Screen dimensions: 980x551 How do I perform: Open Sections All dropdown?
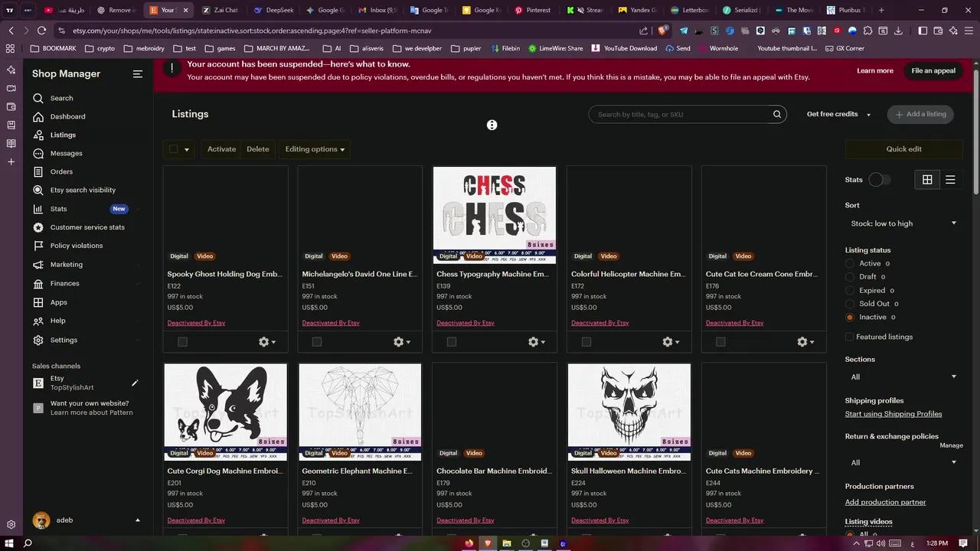(x=903, y=377)
